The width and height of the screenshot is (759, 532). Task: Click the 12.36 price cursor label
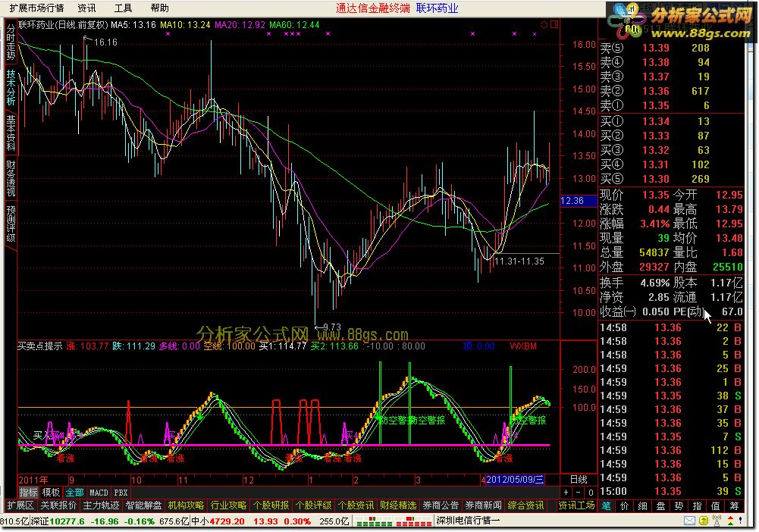tap(578, 201)
